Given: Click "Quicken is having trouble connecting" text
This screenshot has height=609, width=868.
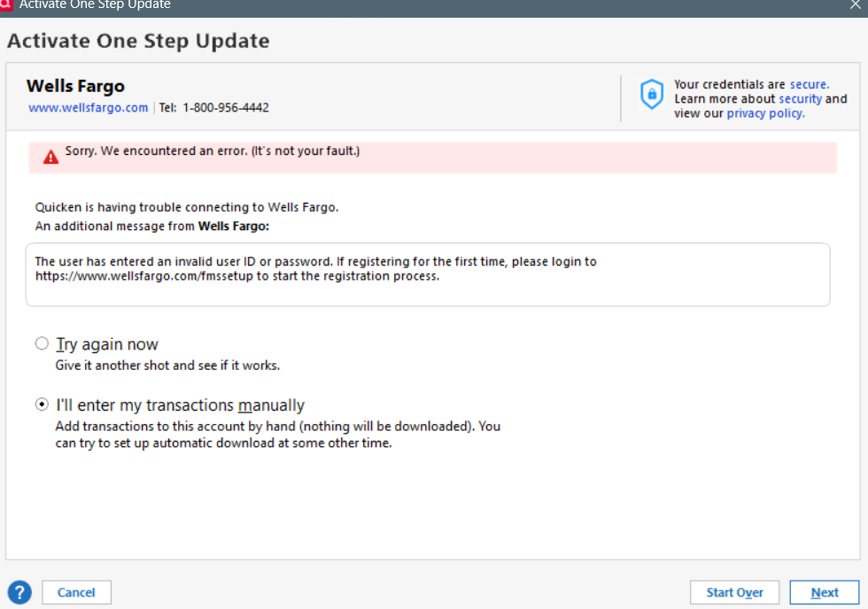Looking at the screenshot, I should pyautogui.click(x=187, y=207).
